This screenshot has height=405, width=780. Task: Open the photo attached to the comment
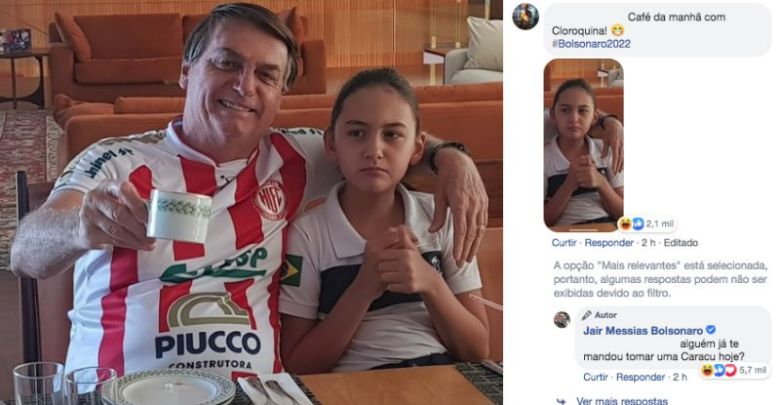(x=584, y=145)
